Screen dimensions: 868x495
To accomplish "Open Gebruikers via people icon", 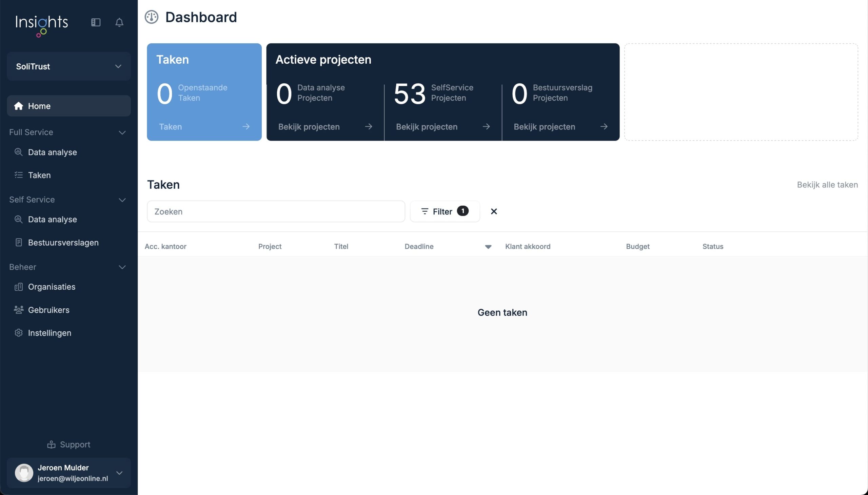I will 18,310.
